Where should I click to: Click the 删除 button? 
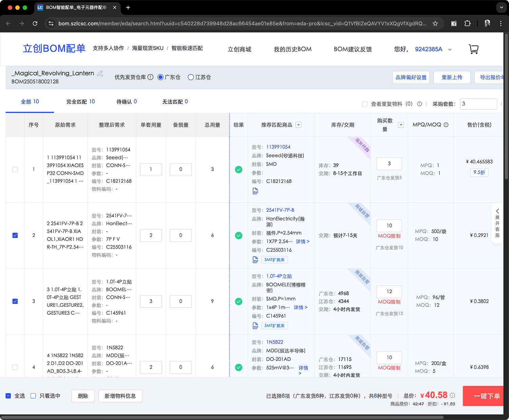pyautogui.click(x=83, y=396)
